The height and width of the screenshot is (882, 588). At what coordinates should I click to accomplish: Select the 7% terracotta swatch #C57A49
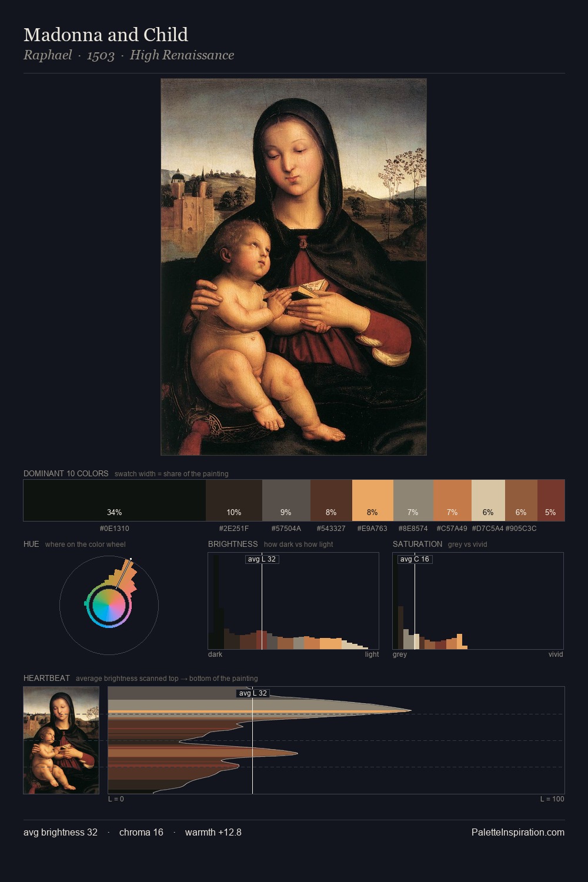(452, 500)
